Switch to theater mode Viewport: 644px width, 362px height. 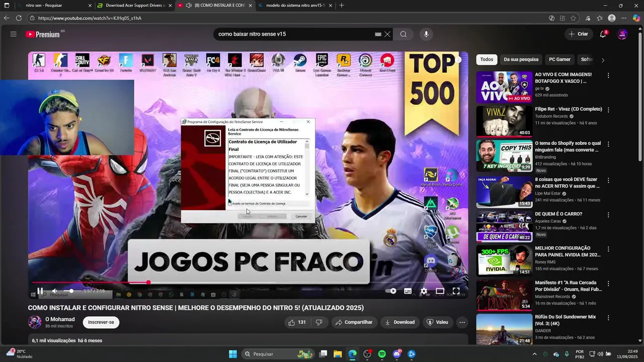440,291
